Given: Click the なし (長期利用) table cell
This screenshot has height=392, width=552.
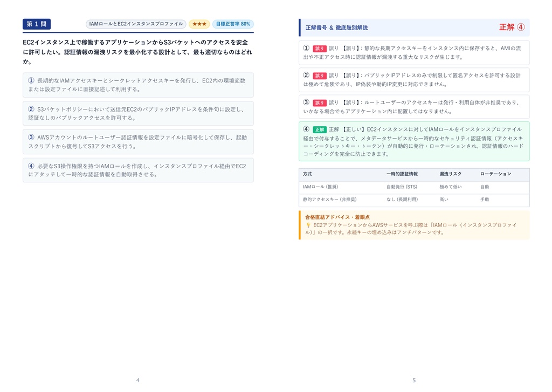Looking at the screenshot, I should pos(402,200).
